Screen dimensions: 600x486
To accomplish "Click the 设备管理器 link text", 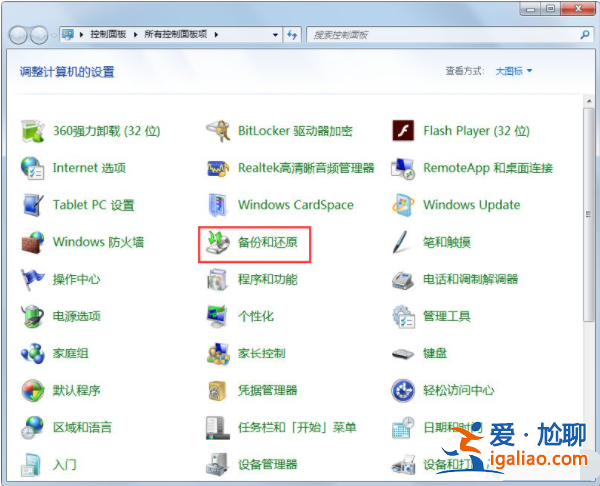I will tap(267, 465).
